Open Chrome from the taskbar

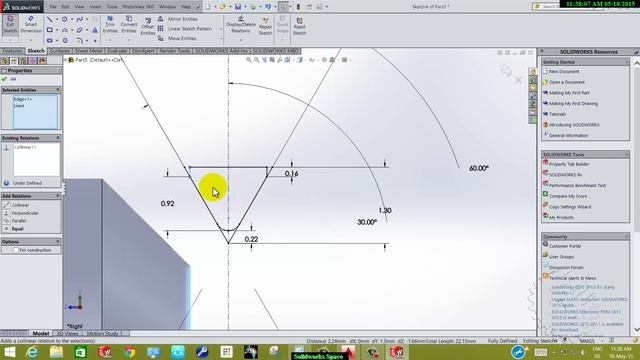pyautogui.click(x=129, y=352)
